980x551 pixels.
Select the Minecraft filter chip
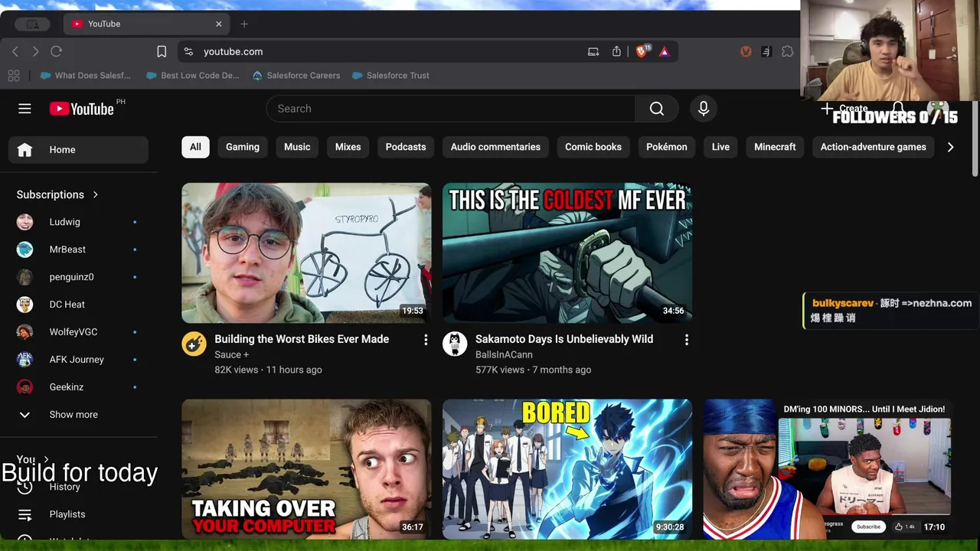click(x=775, y=147)
